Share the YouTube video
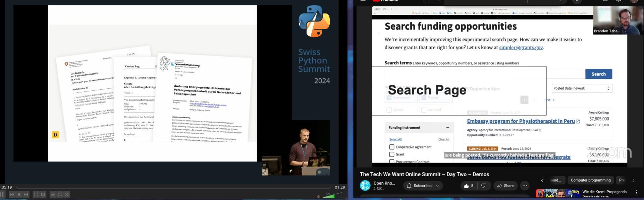The height and width of the screenshot is (200, 644). [505, 186]
